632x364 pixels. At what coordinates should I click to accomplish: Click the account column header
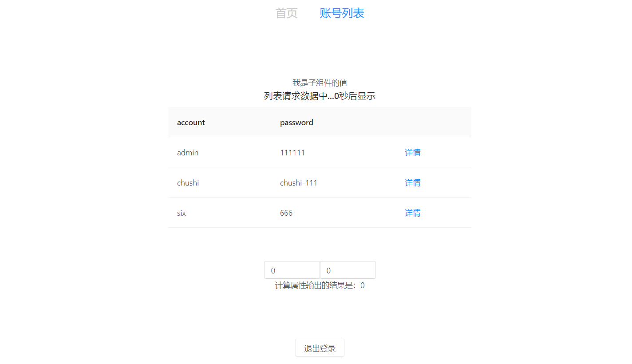220,123
